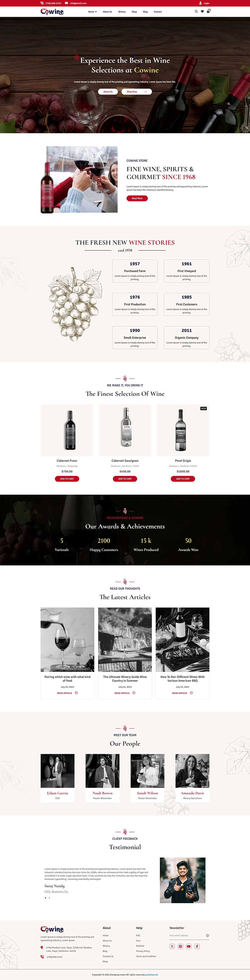Visit the Instagram social icon
250x980 pixels.
[x=180, y=946]
